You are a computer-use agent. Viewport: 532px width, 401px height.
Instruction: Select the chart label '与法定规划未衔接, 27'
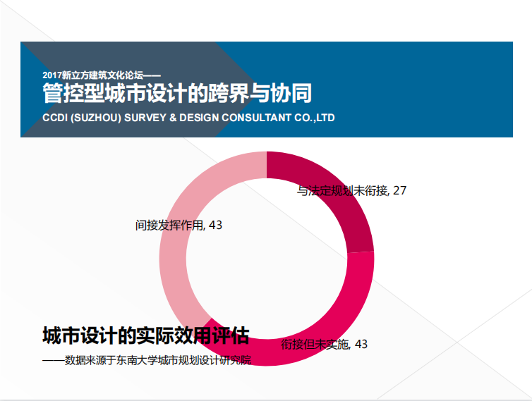(x=351, y=190)
